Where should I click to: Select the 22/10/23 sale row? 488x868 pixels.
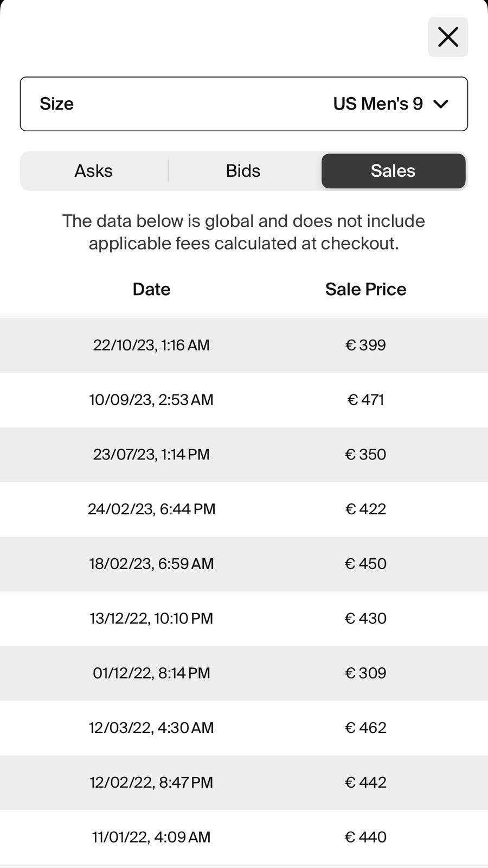click(151, 345)
